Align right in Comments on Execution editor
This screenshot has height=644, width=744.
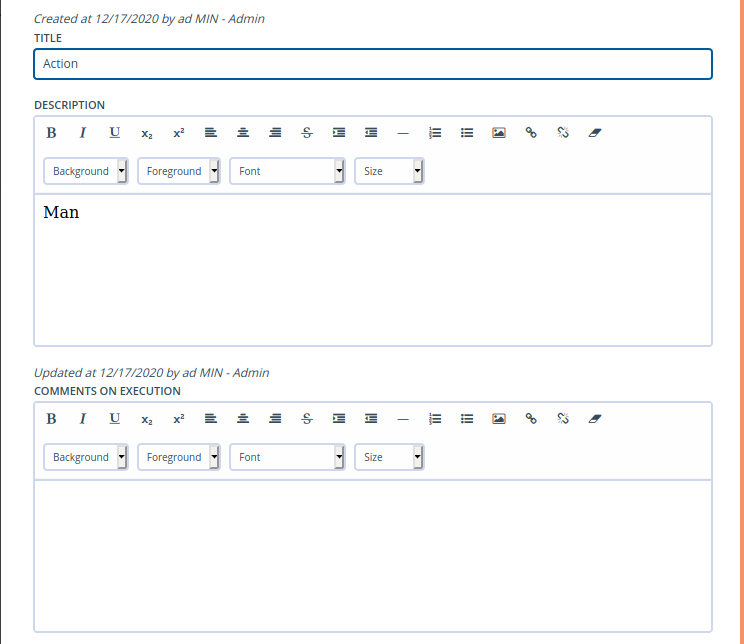275,419
